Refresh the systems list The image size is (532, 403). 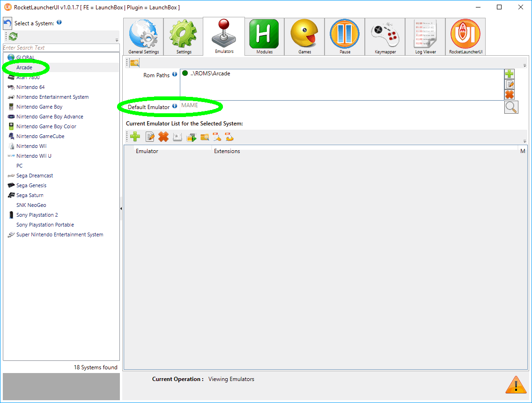click(13, 37)
